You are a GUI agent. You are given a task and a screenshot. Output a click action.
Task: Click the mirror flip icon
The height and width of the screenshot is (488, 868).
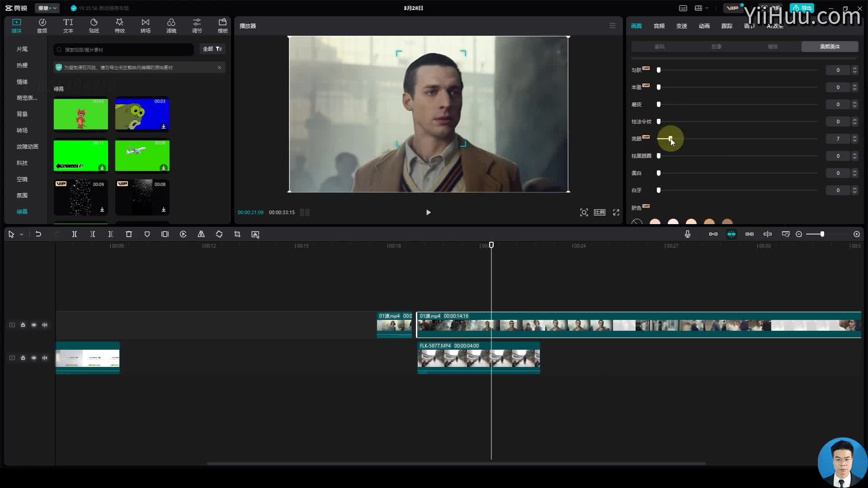[201, 234]
